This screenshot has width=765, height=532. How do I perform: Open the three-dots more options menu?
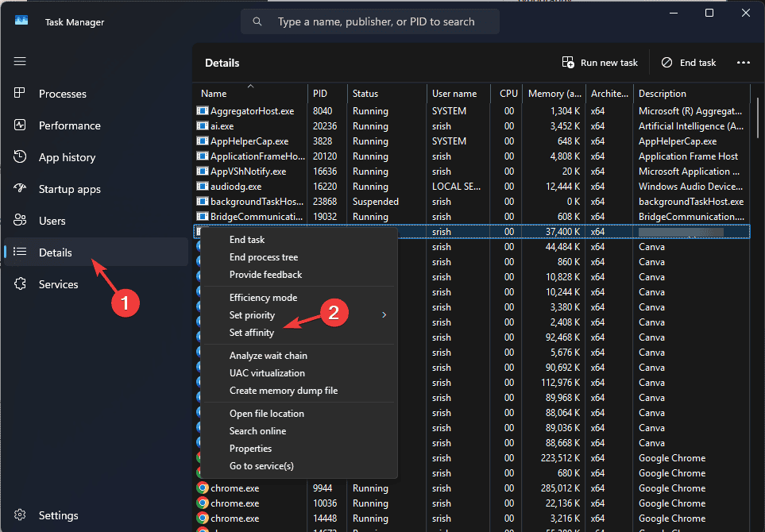tap(744, 63)
